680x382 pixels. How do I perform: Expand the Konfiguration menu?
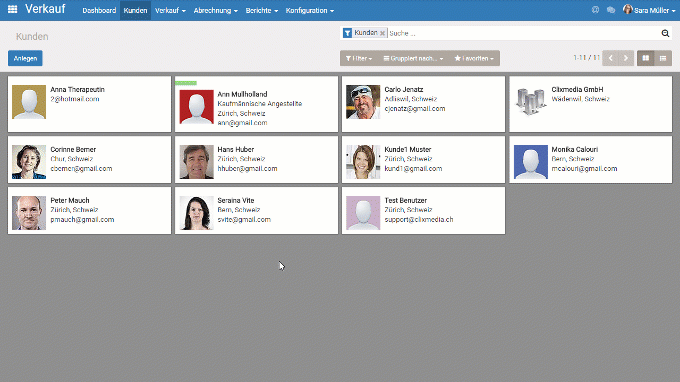[x=310, y=10]
